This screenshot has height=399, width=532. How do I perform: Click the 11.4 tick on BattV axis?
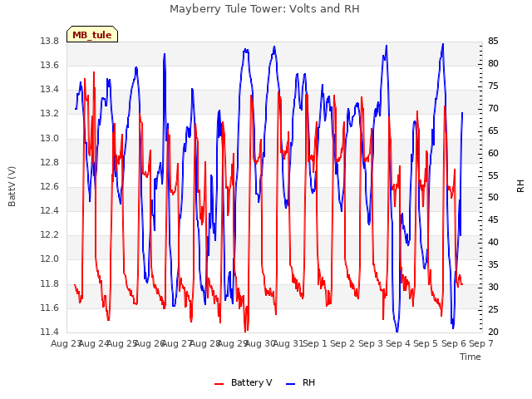50,332
